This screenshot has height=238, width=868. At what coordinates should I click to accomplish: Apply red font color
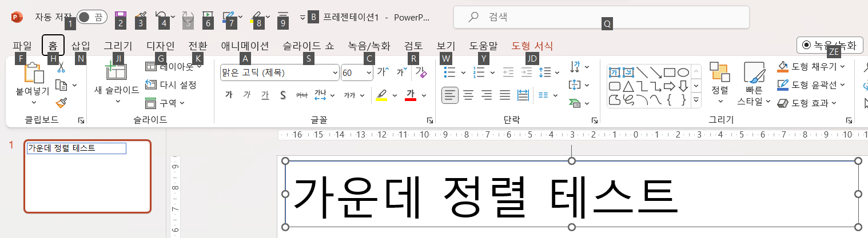[410, 95]
